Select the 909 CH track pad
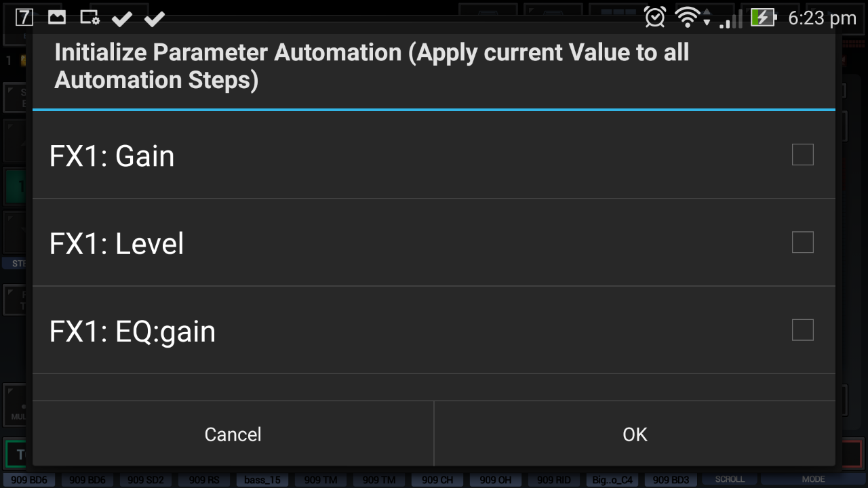 437,480
